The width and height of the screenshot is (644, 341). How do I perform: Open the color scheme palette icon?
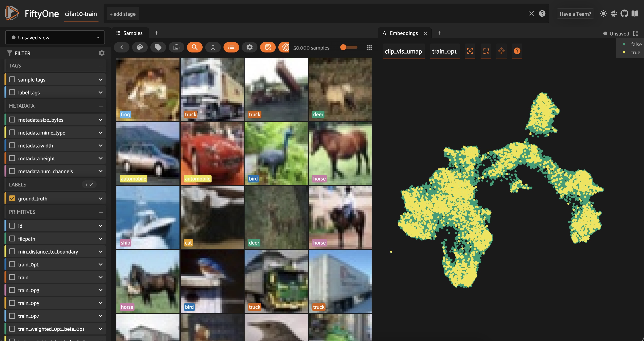coord(140,47)
